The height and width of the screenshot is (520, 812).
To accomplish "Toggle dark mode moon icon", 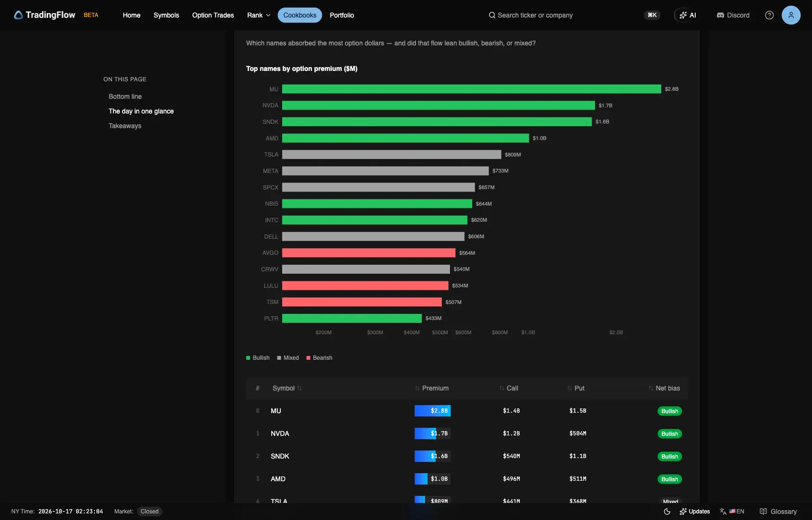I will point(667,511).
